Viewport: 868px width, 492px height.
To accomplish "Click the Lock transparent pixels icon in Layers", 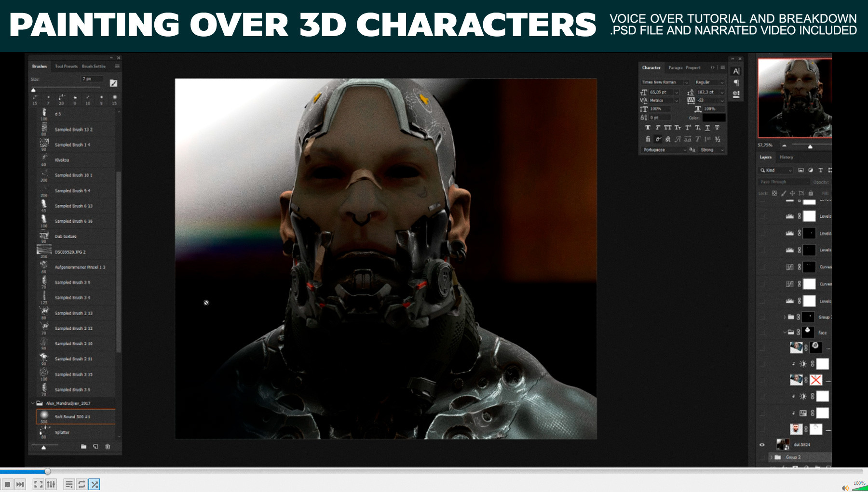I will click(x=775, y=193).
